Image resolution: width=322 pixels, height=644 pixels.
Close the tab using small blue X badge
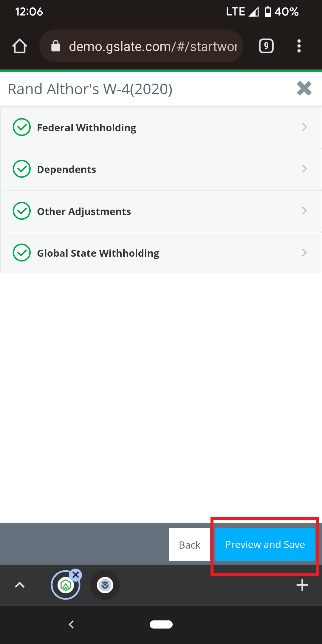click(x=76, y=575)
